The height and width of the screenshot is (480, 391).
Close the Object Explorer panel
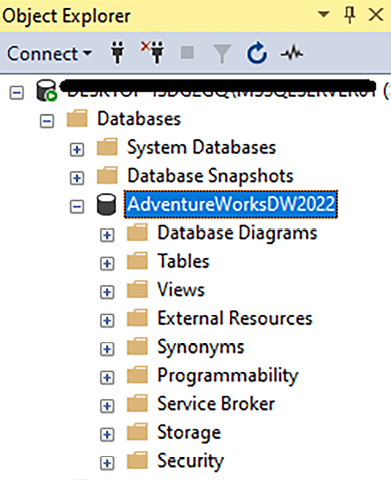(376, 15)
